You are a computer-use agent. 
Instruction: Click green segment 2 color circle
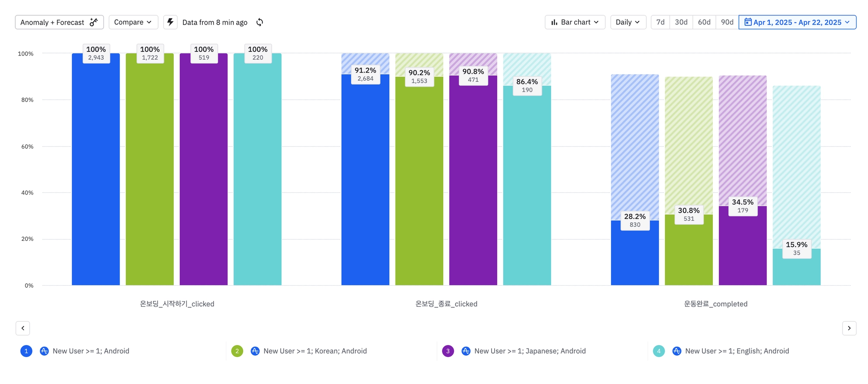[237, 351]
